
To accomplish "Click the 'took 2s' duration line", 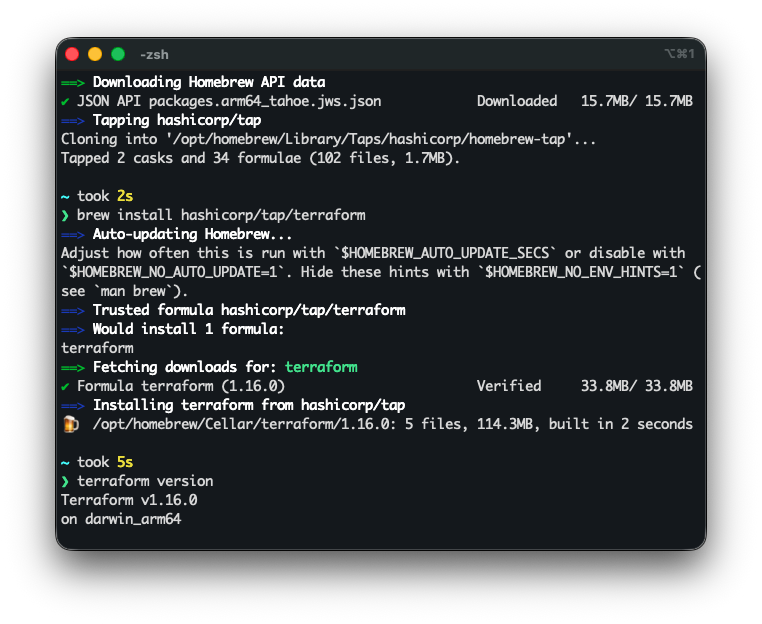I will click(105, 196).
